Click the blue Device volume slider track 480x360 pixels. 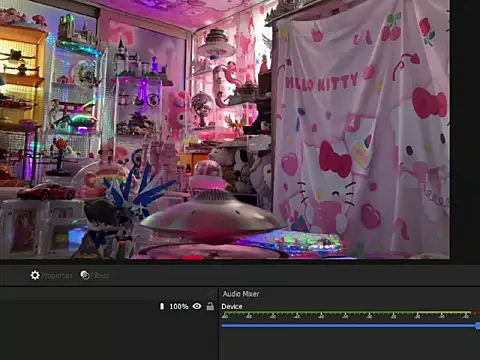tap(349, 325)
